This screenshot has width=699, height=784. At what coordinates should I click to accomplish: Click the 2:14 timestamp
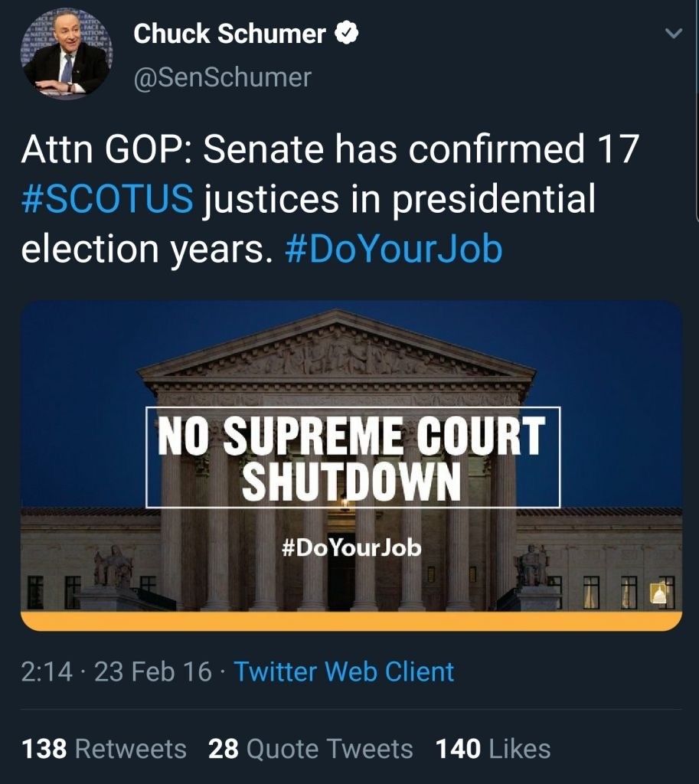point(47,671)
